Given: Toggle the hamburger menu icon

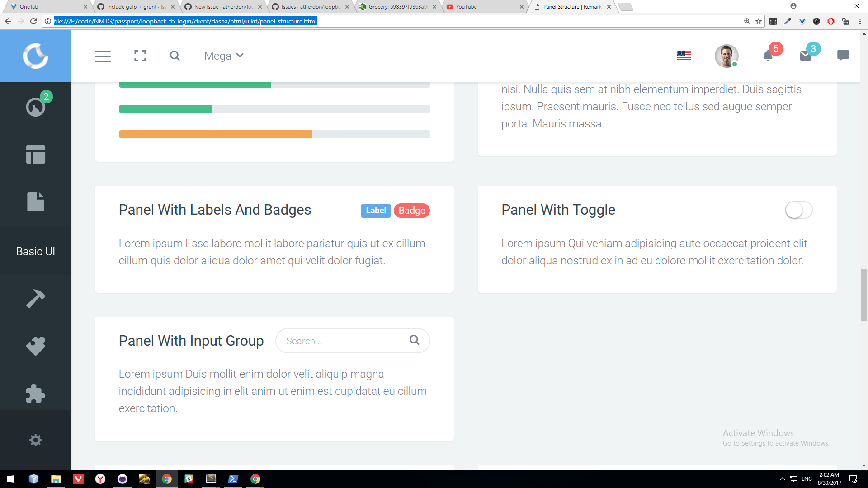Looking at the screenshot, I should [103, 56].
